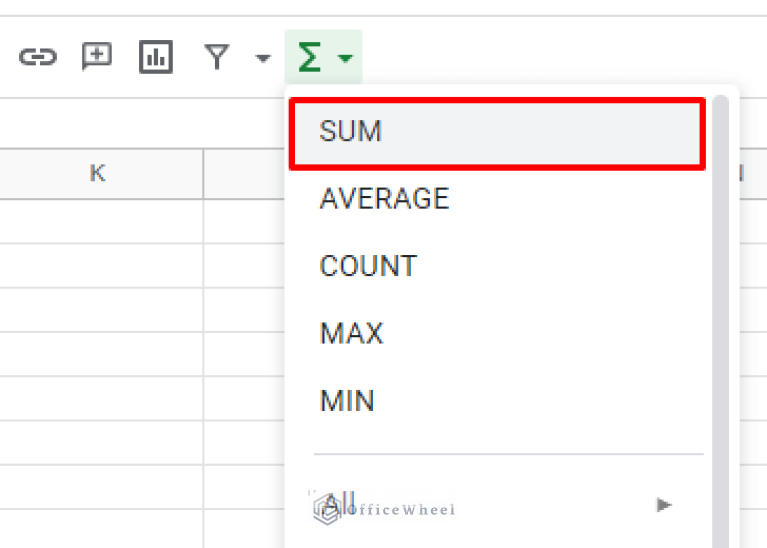Click the Insert link icon
The height and width of the screenshot is (548, 767).
click(x=37, y=58)
